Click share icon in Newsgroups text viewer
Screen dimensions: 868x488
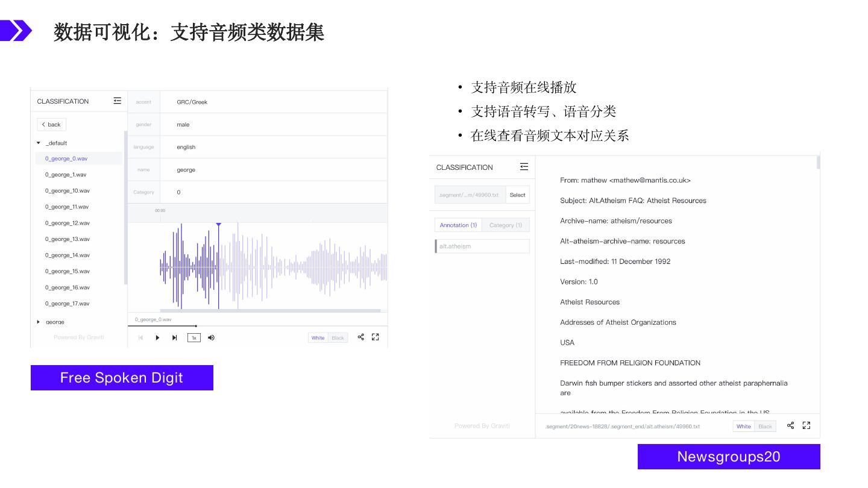click(791, 425)
